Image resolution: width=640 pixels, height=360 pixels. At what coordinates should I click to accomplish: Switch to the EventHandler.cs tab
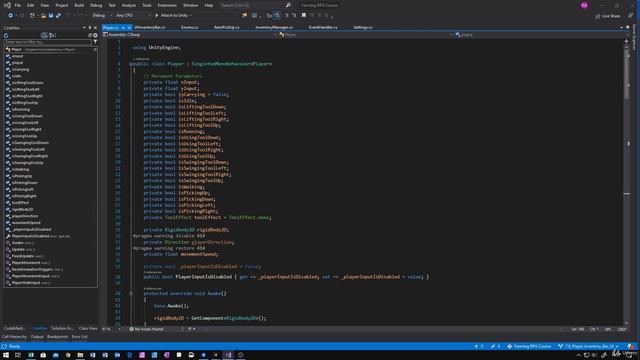click(323, 27)
